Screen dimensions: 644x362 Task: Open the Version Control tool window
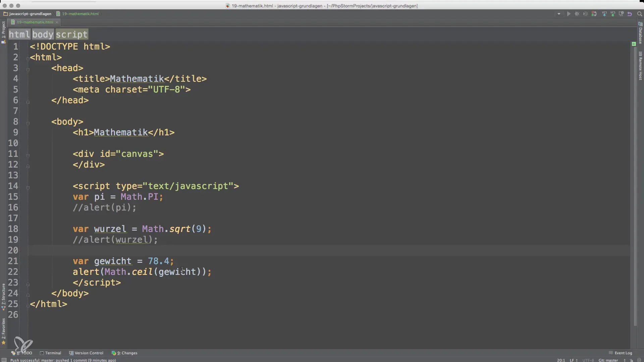[86, 353]
